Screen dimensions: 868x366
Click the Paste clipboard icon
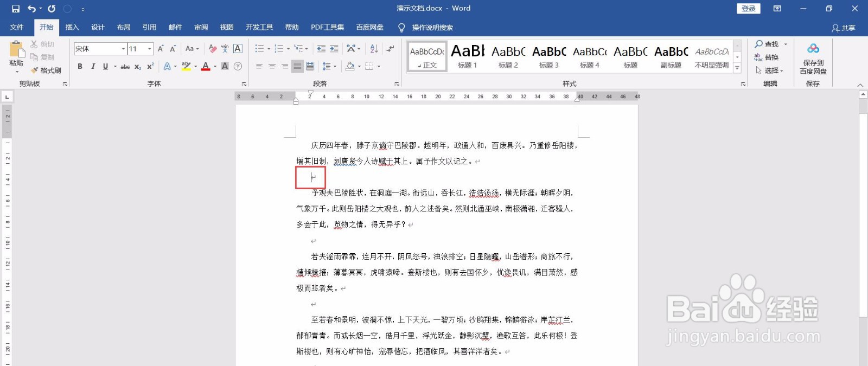point(16,50)
